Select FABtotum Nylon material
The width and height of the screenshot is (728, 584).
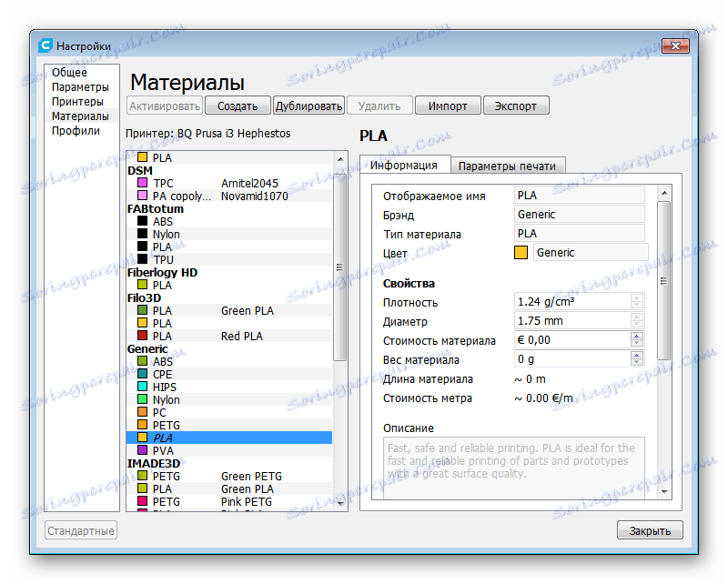pyautogui.click(x=230, y=234)
